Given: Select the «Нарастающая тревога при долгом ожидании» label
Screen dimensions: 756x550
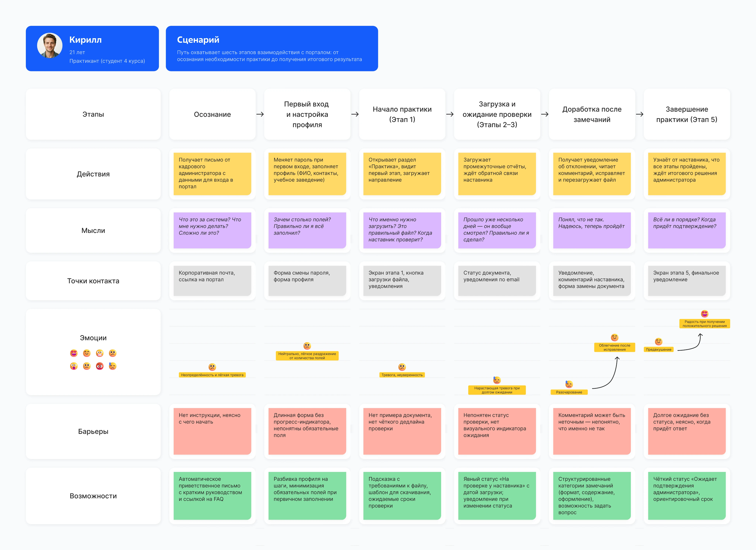Looking at the screenshot, I should [x=497, y=390].
